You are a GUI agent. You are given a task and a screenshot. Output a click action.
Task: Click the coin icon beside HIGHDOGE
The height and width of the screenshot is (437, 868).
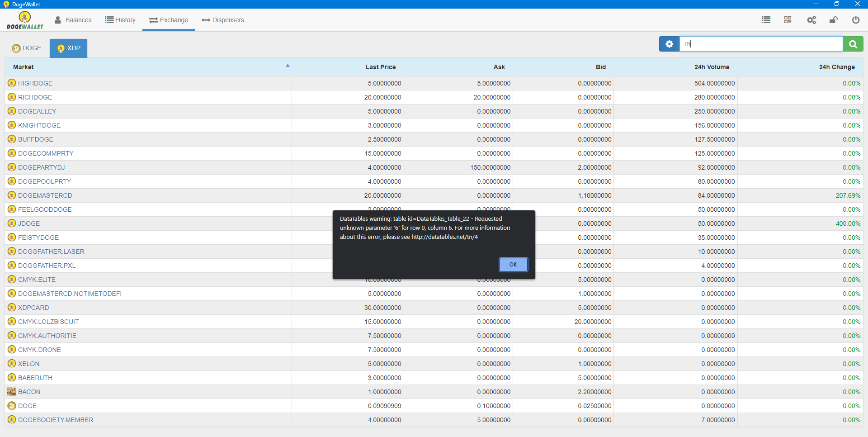coord(12,83)
